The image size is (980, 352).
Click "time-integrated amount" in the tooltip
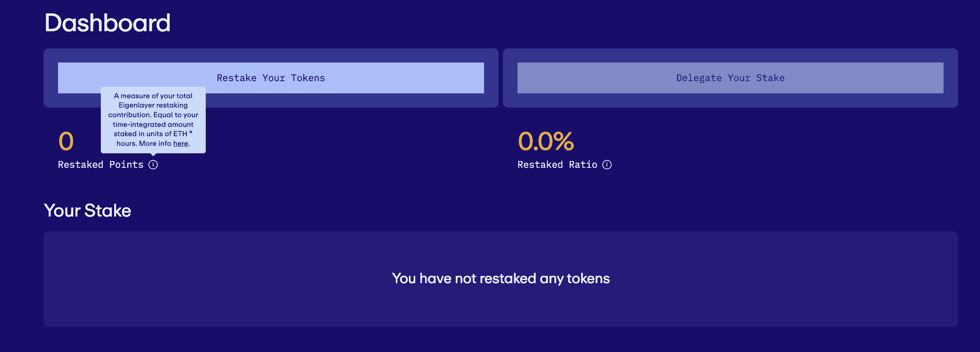coord(153,124)
